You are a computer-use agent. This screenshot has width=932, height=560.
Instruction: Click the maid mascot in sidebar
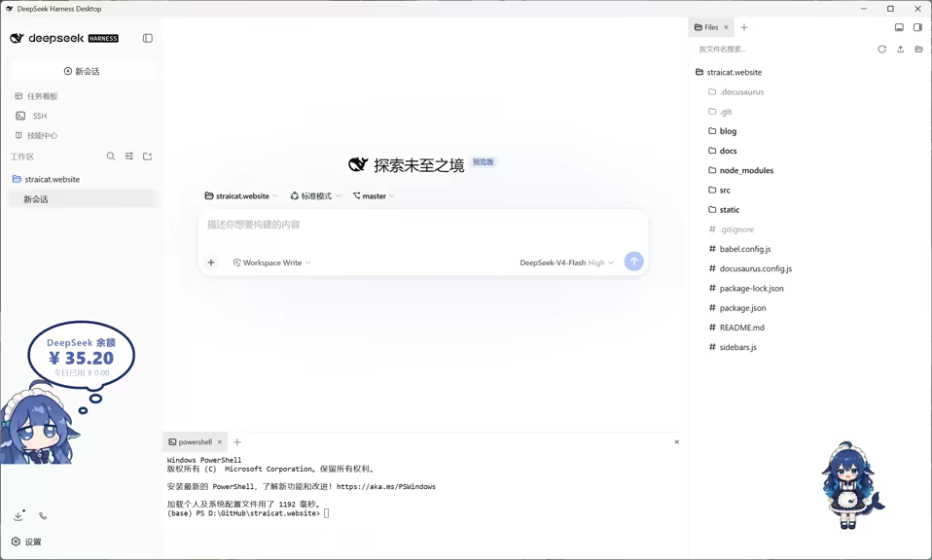(39, 425)
